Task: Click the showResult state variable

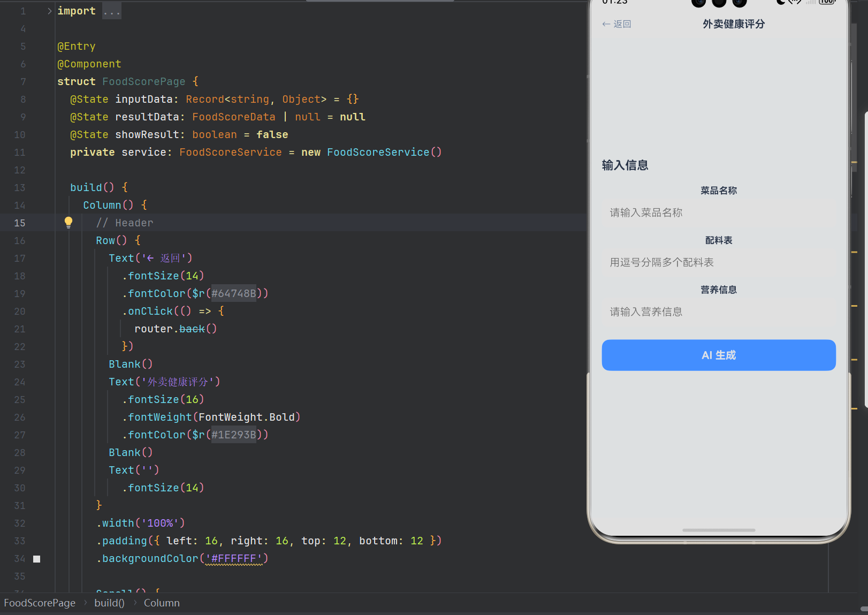Action: pyautogui.click(x=147, y=134)
